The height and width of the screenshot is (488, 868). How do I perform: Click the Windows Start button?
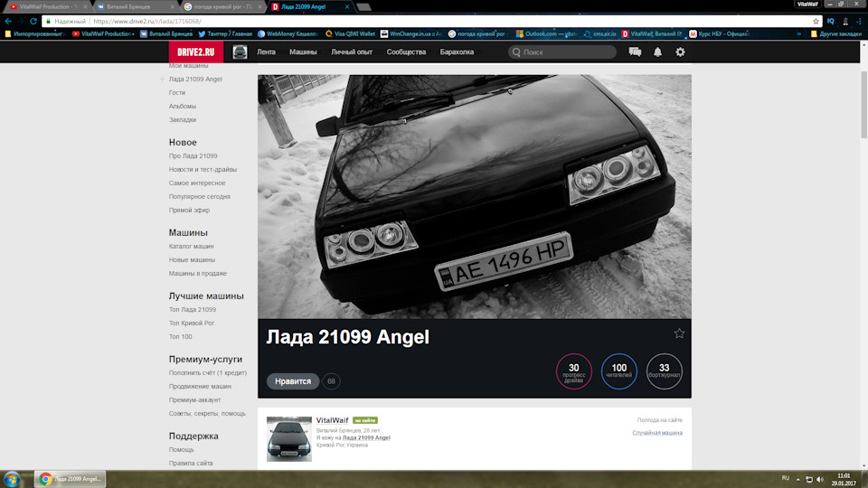pos(12,479)
